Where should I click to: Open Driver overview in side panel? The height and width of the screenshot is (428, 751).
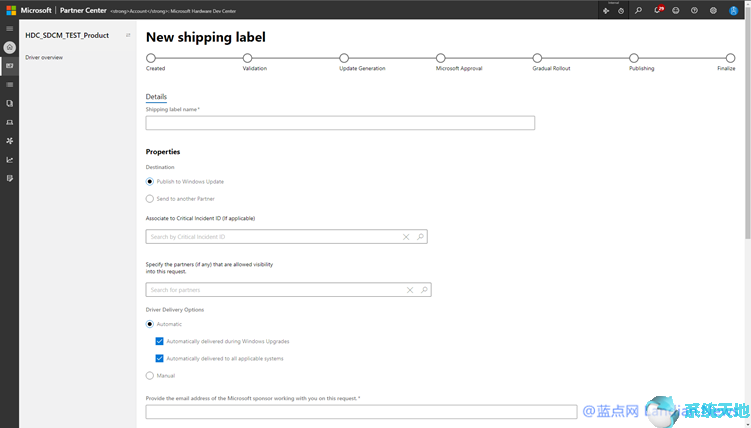click(44, 57)
